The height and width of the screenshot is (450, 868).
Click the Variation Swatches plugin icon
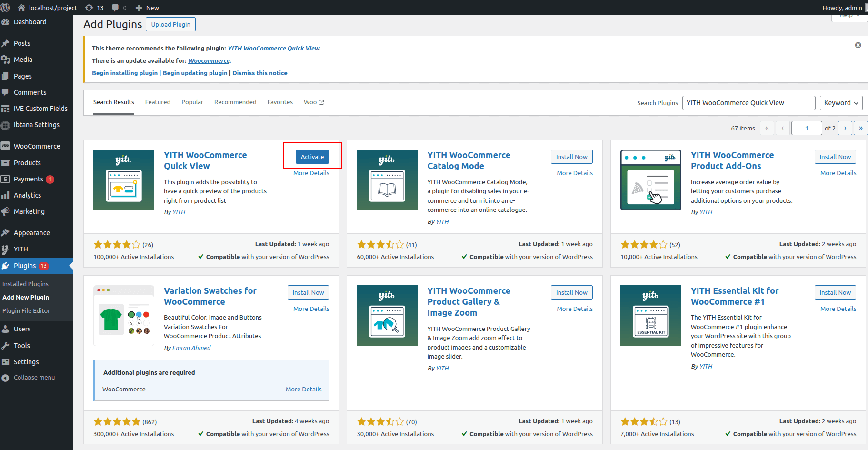click(124, 316)
